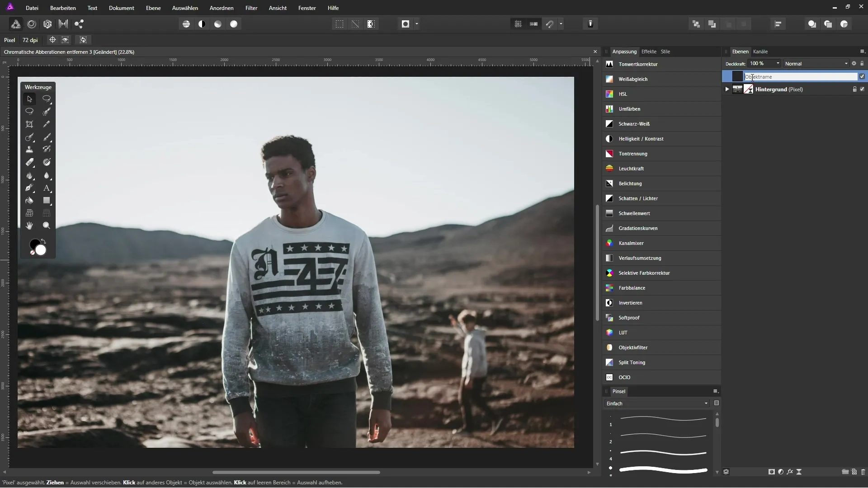Select the droplet Blur Brush tool
Viewport: 868px width, 488px height.
[47, 175]
